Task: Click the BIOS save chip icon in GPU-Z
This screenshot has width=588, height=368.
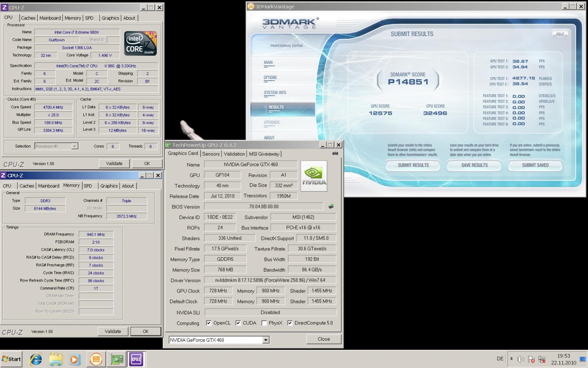Action: pos(331,206)
